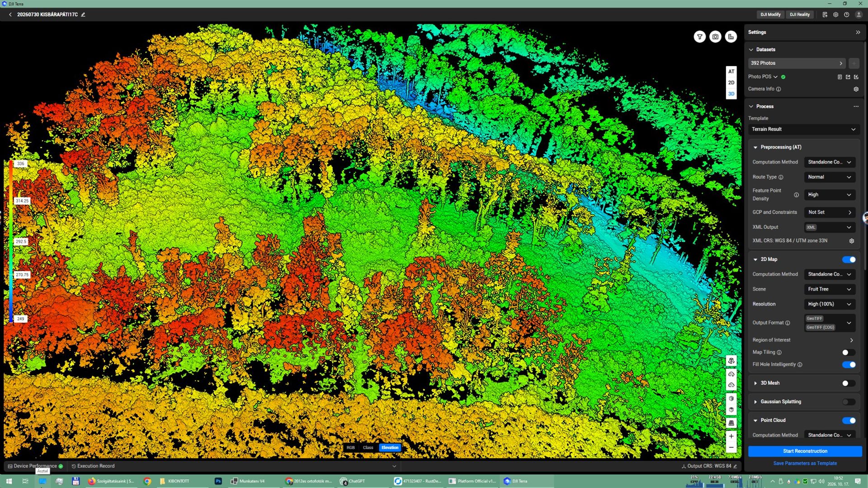Click the Output CRS edit pencil

pyautogui.click(x=735, y=466)
